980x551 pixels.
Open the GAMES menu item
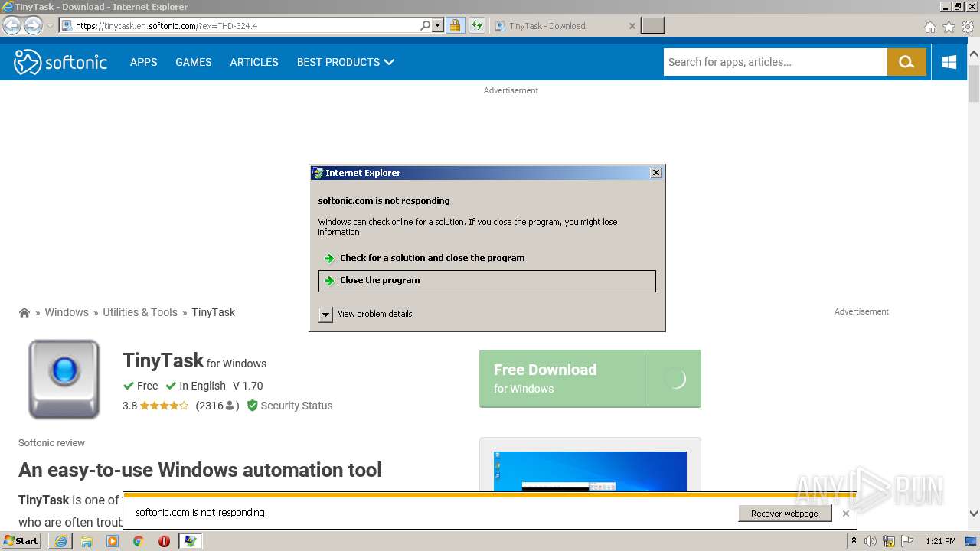coord(193,62)
